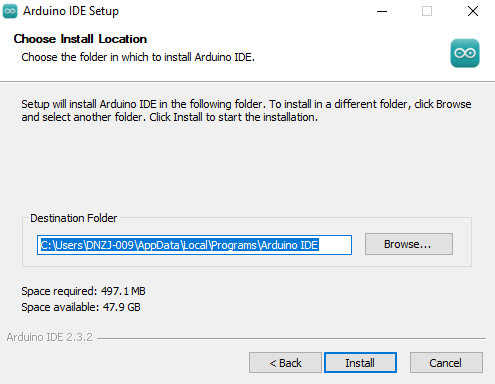Screen dimensions: 495x384
Task: Open the Browse... folder picker
Action: click(x=409, y=244)
